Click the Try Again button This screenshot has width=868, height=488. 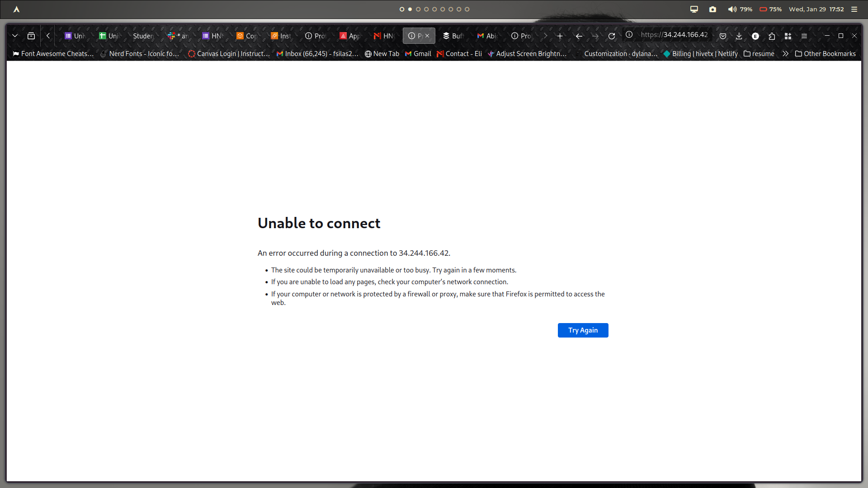(x=583, y=330)
